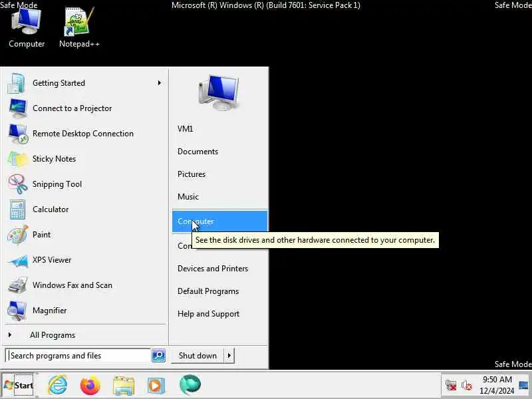This screenshot has width=532, height=399.
Task: Click the Start button
Action: (19, 386)
